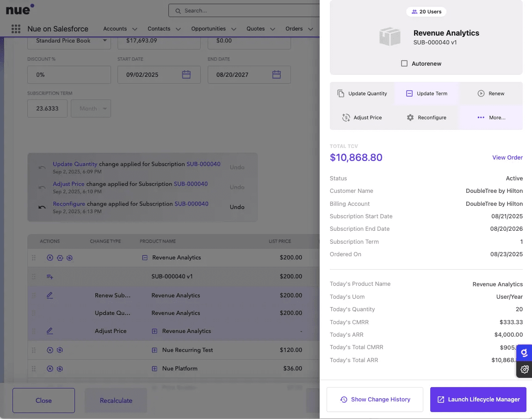The height and width of the screenshot is (419, 532).
Task: Open the floating settings gear widget
Action: click(x=525, y=369)
